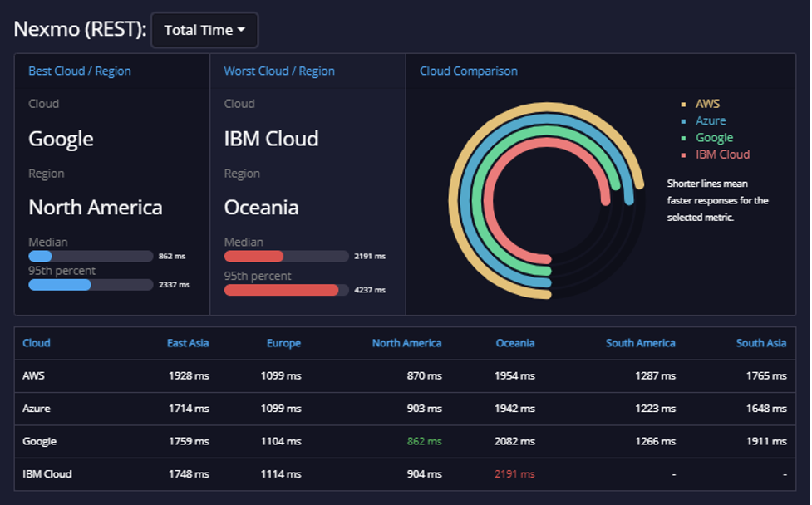Sort by South America column header

(640, 343)
